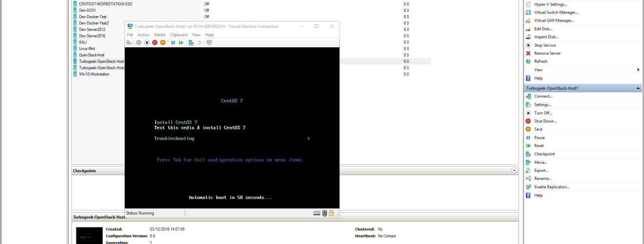Select Dev-Docker-Test virtual machine

[93, 17]
